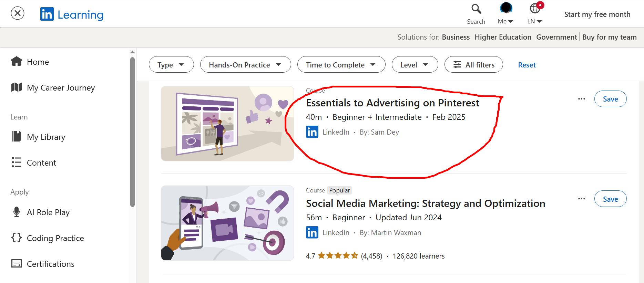
Task: Expand the Hands-On Practice filter
Action: pos(245,65)
